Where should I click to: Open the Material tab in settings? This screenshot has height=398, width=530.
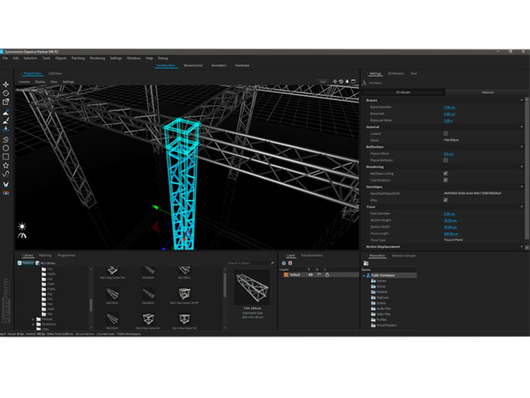tap(487, 92)
